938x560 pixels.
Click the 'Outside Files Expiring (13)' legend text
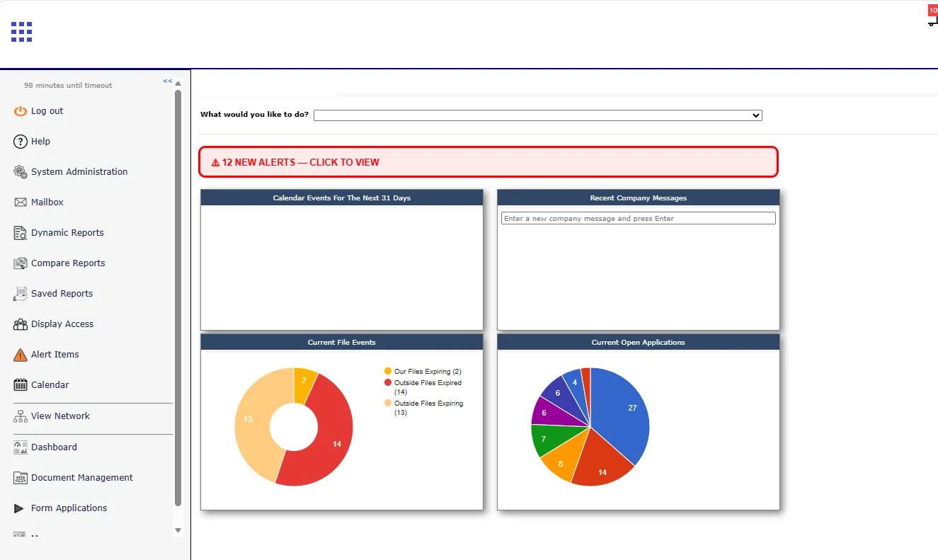429,408
